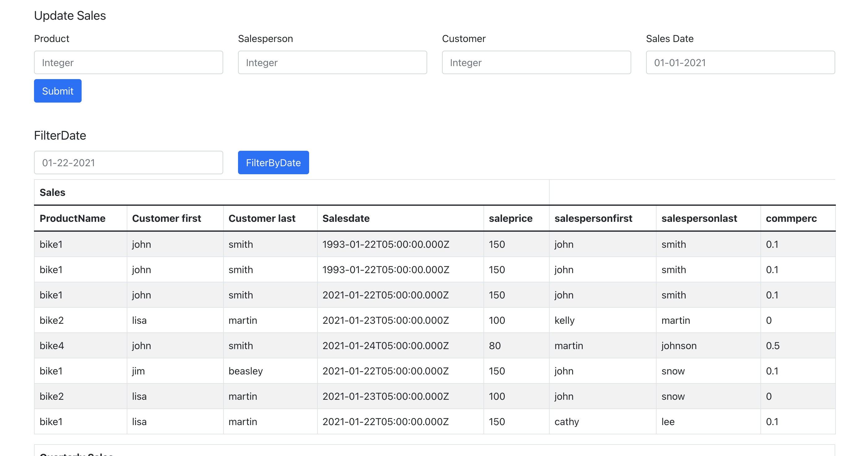Click the FilterByDate button
Viewport: 868px width, 456px height.
coord(273,162)
